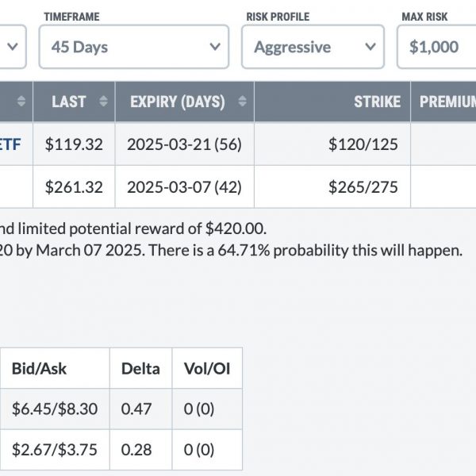Sort by the EXPIRY (DAYS) column arrows
476x476 pixels.
[242, 101]
